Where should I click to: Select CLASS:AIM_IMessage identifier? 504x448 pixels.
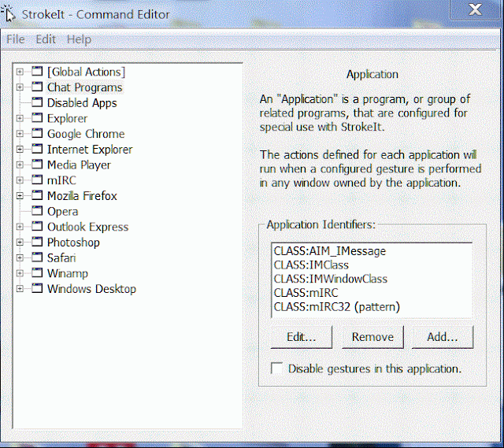(330, 250)
